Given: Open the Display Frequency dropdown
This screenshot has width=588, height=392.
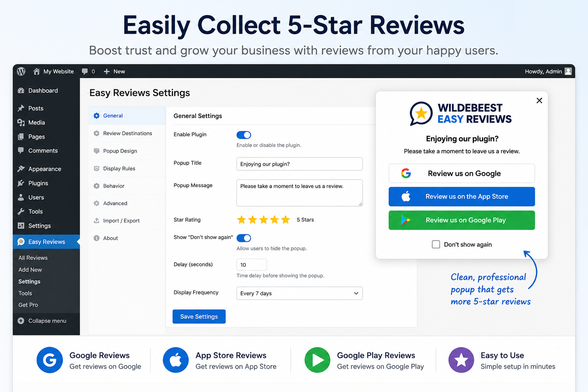Looking at the screenshot, I should (299, 293).
